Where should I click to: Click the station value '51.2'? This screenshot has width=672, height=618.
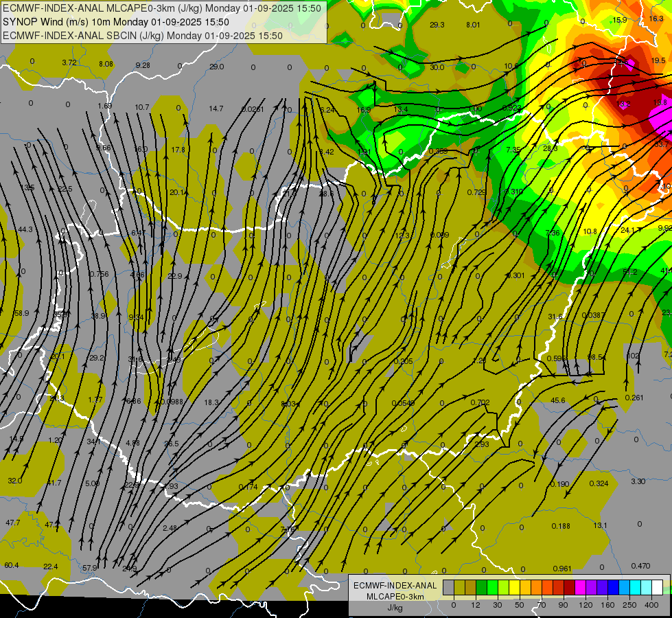630,272
